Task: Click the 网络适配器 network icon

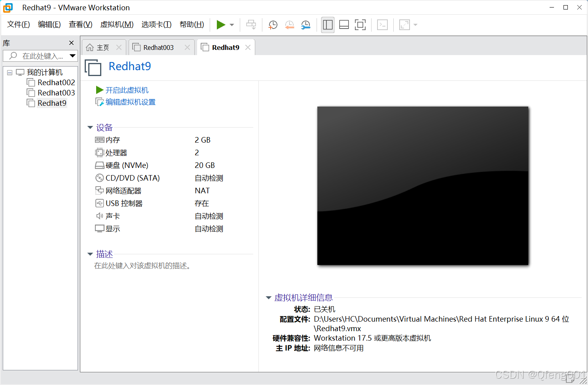Action: click(x=99, y=191)
